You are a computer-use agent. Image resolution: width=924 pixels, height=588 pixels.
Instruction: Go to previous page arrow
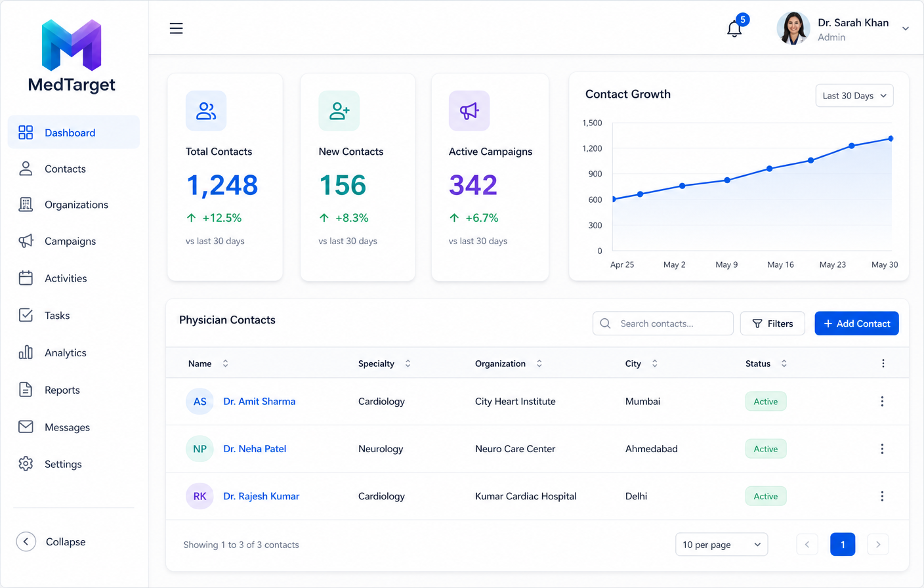(807, 545)
